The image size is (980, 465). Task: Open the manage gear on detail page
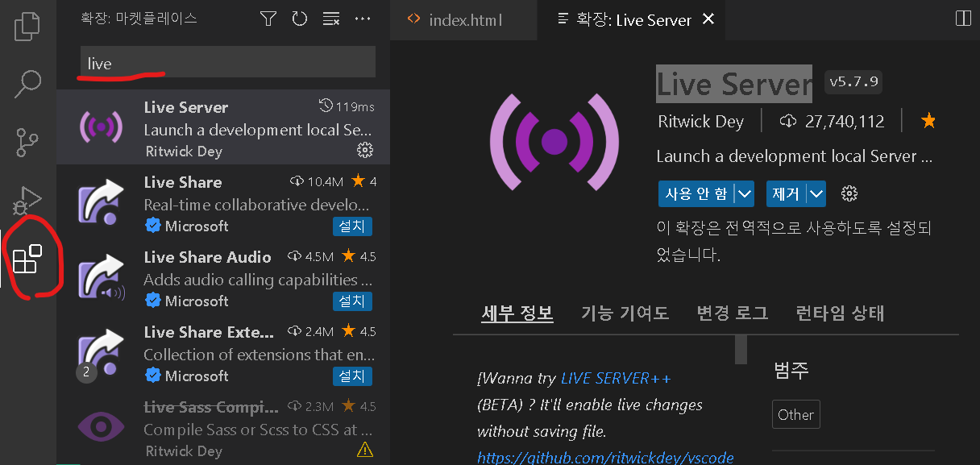pos(849,193)
